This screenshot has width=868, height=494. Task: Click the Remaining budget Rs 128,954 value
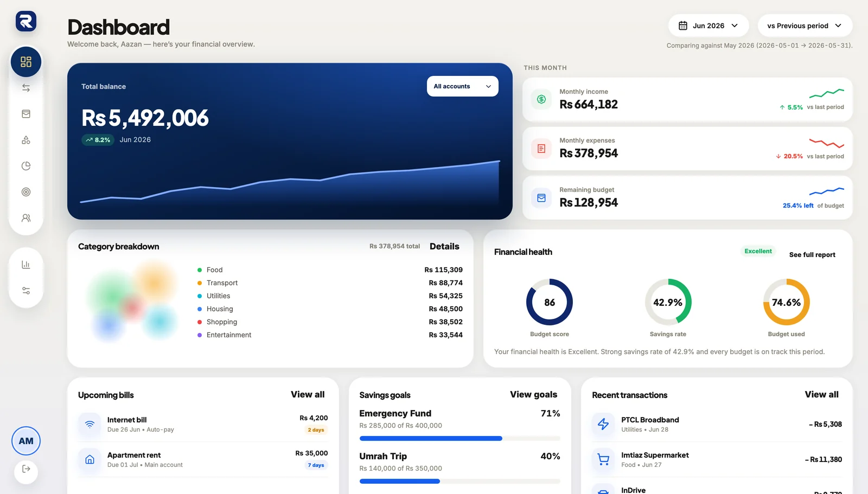[x=589, y=202]
